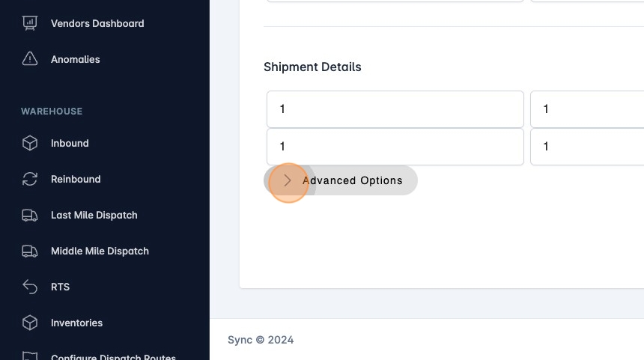Click the Inbound box icon
The width and height of the screenshot is (644, 360).
click(x=30, y=143)
